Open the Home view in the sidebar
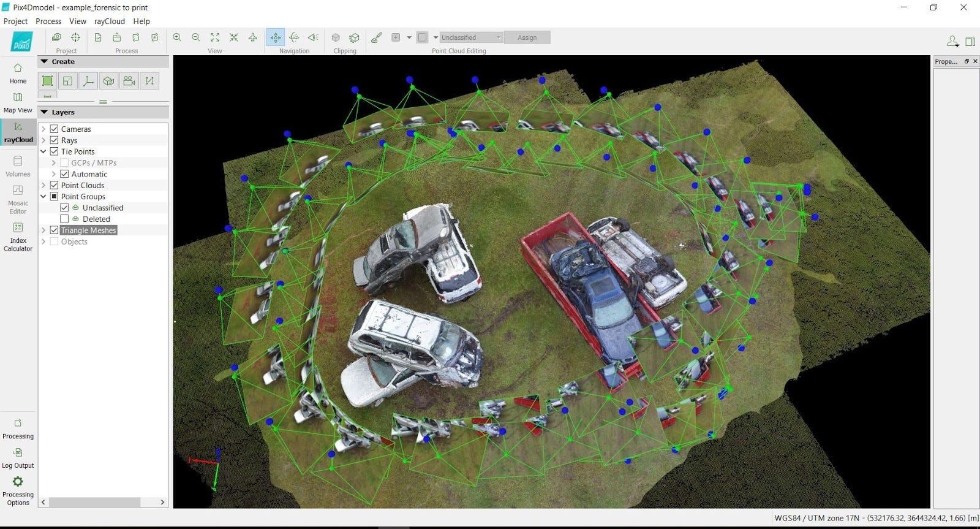The height and width of the screenshot is (529, 980). pyautogui.click(x=18, y=73)
